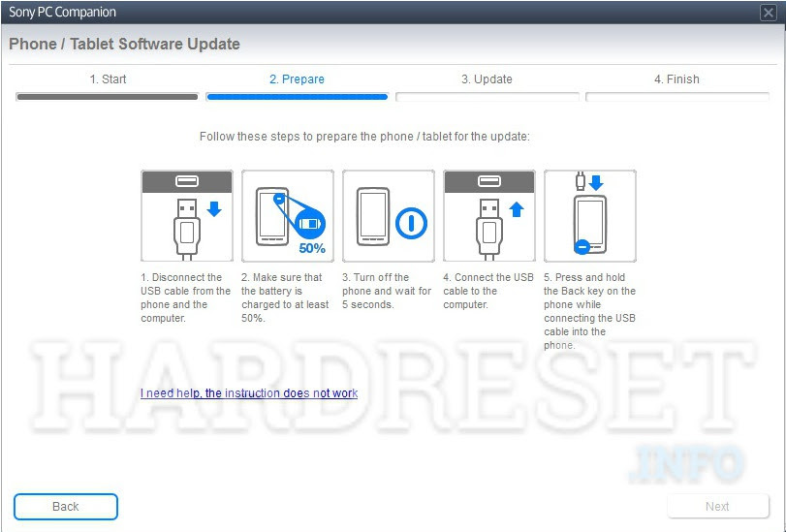786x532 pixels.
Task: Click the 'Sony PC Companion' title bar text
Action: click(x=62, y=12)
